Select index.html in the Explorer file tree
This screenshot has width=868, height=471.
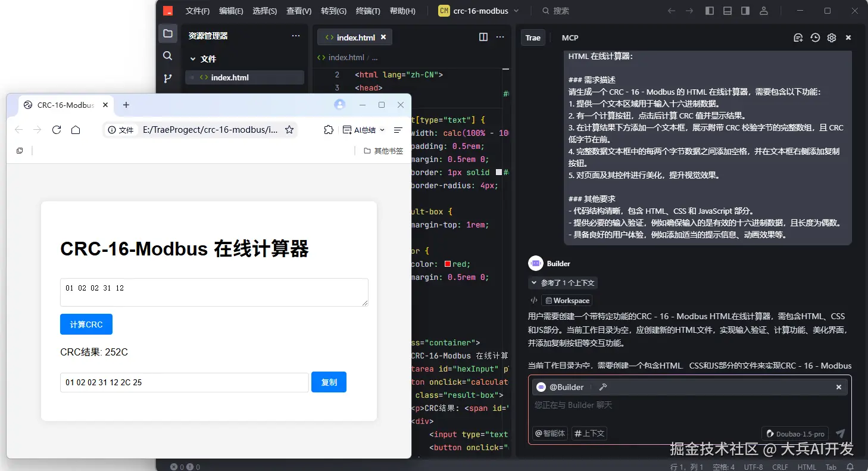[245, 77]
